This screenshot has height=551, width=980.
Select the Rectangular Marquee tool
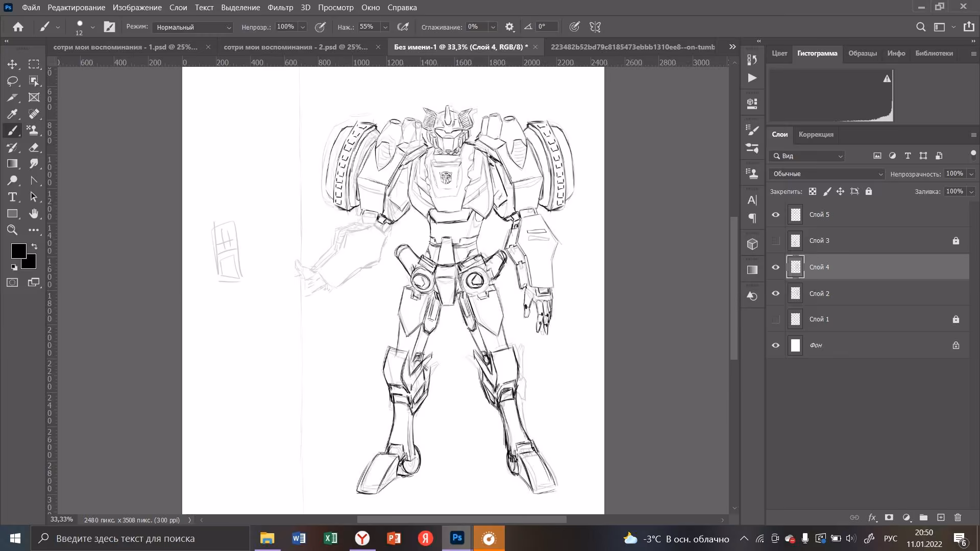pos(34,64)
